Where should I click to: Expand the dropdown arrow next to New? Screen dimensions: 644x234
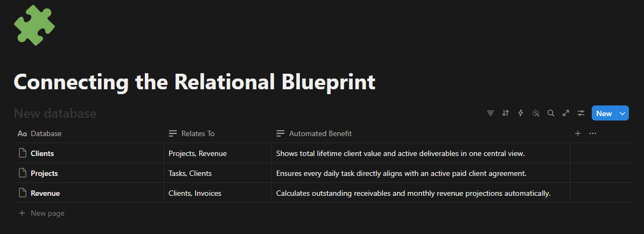[x=622, y=114]
